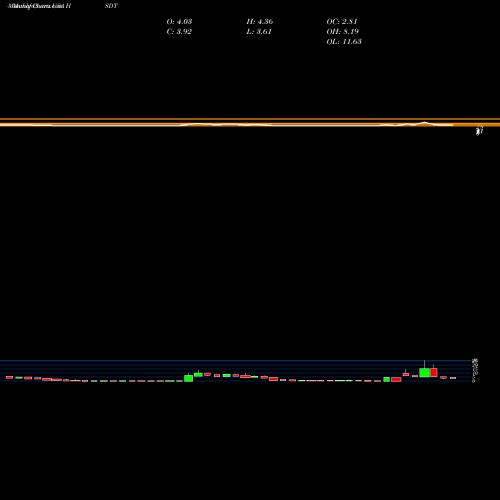Image resolution: width=500 pixels, height=500 pixels.
Task: Click the OL: 11.63 reading
Action: point(344,42)
